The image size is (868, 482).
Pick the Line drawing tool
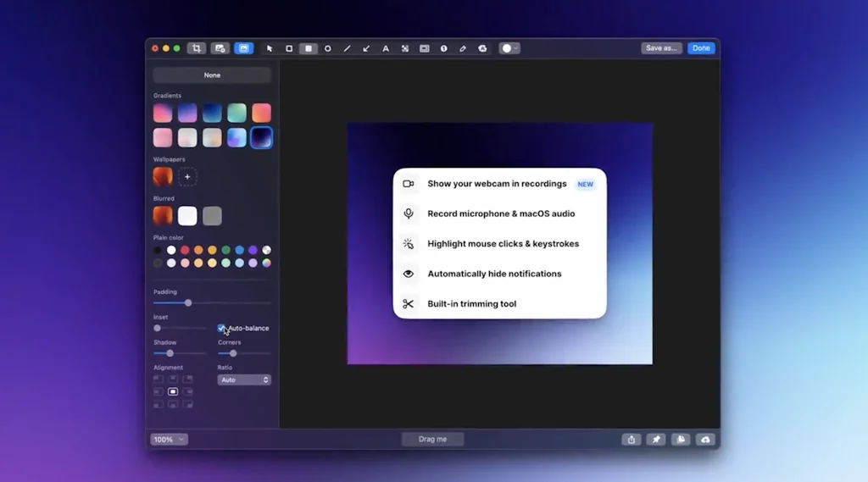[347, 48]
